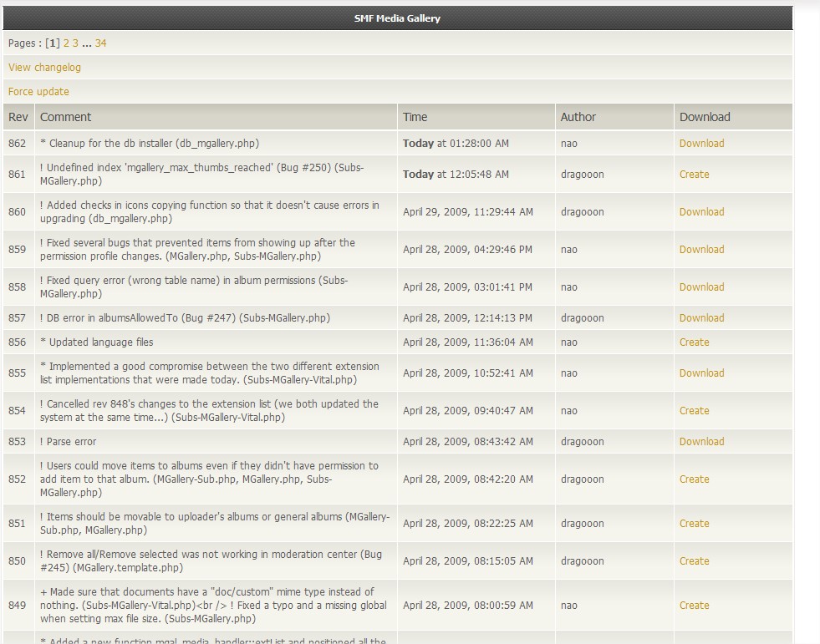Open the View changelog link

(44, 68)
